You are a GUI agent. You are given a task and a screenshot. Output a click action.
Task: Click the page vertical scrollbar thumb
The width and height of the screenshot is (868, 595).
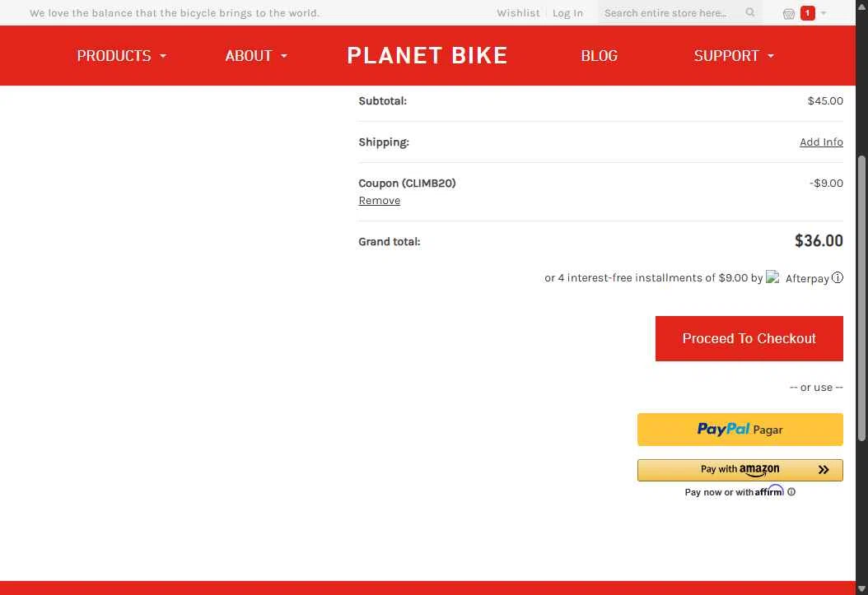point(861,299)
